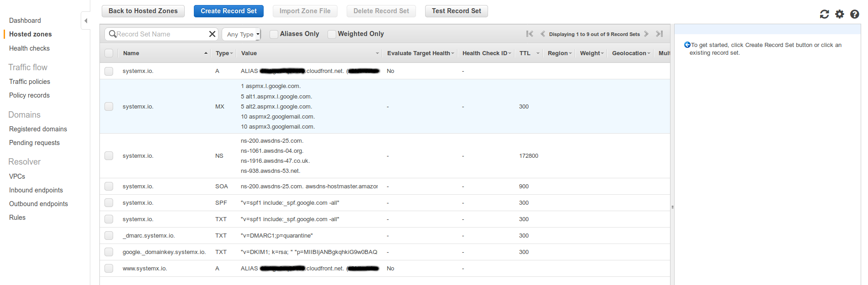Collapse the left navigation pane

pos(86,21)
